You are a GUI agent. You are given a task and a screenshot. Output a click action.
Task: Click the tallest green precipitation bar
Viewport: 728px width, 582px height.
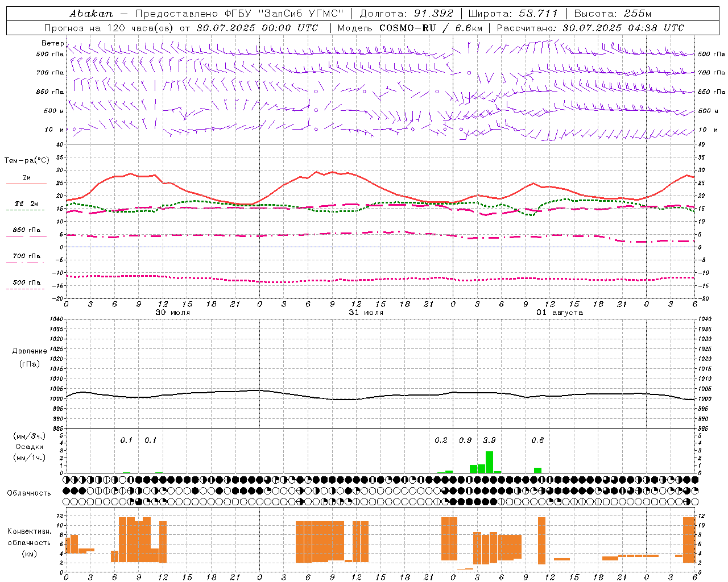(x=489, y=462)
